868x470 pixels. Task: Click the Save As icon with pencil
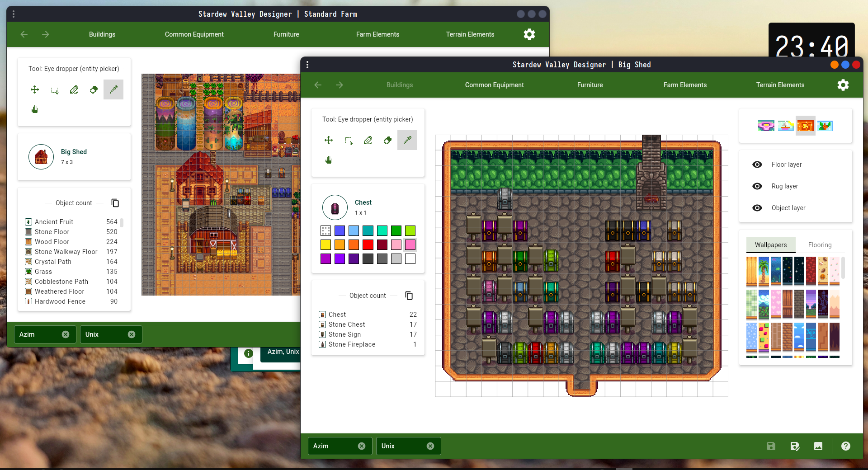click(795, 446)
